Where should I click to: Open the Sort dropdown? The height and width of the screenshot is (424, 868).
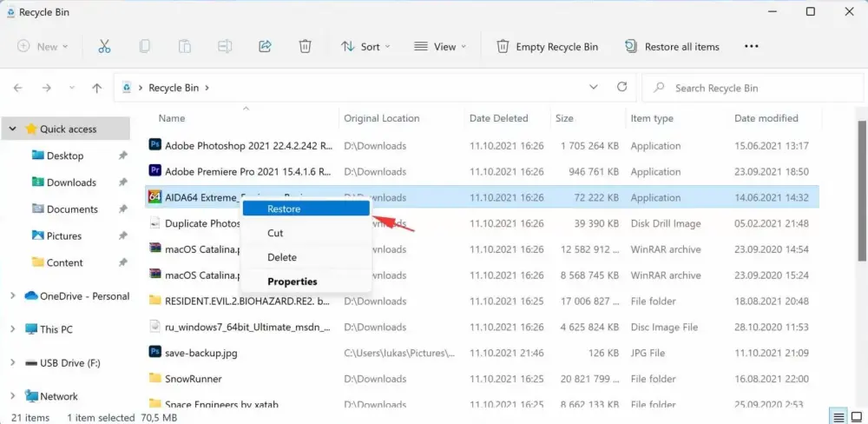pos(365,47)
